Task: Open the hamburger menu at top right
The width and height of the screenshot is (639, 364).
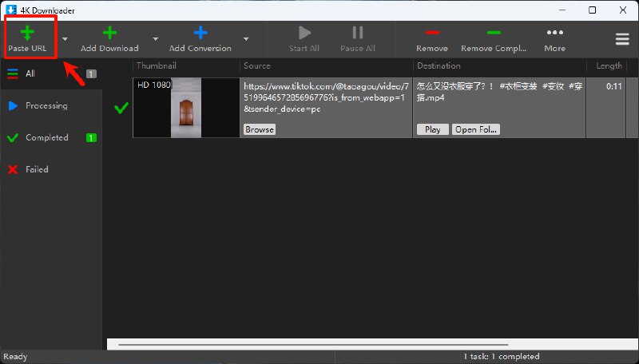Action: [621, 39]
